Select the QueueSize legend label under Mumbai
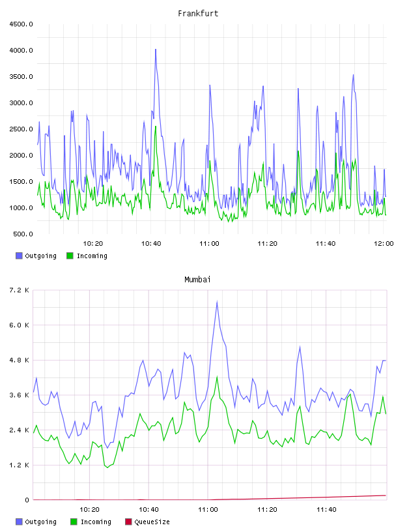This screenshot has width=396, height=532. click(x=152, y=522)
